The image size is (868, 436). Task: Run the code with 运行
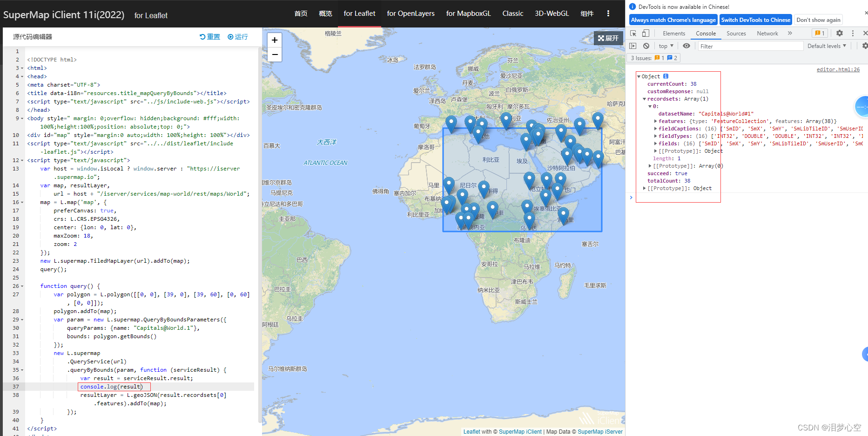[238, 37]
